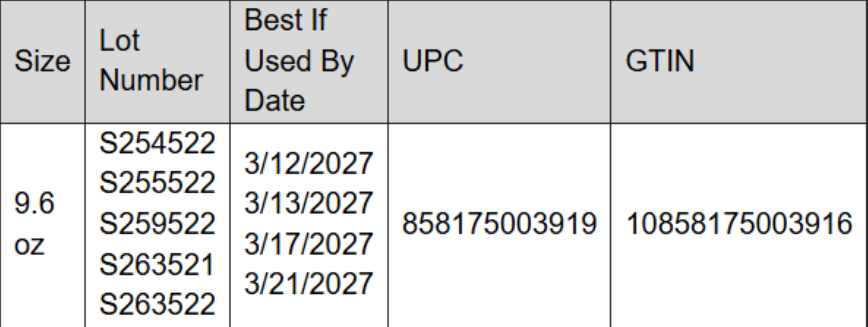
Task: Click the GTIN column header
Action: tap(660, 61)
